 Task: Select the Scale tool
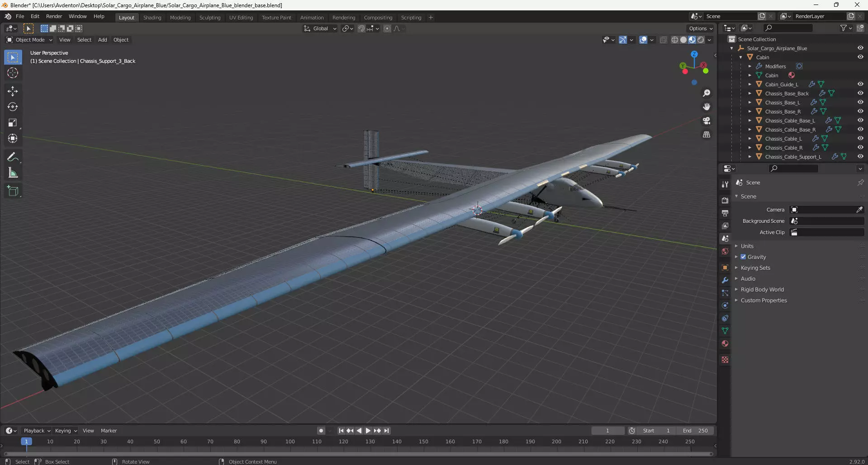click(13, 122)
